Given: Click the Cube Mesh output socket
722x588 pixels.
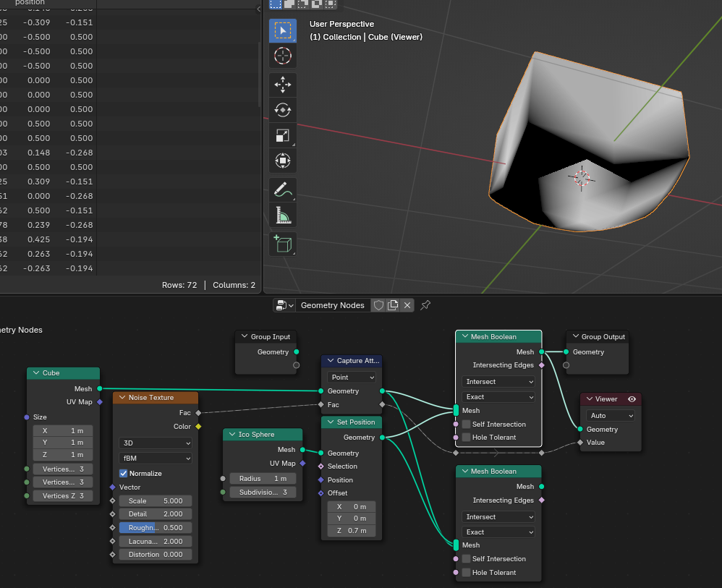Looking at the screenshot, I should tap(99, 388).
